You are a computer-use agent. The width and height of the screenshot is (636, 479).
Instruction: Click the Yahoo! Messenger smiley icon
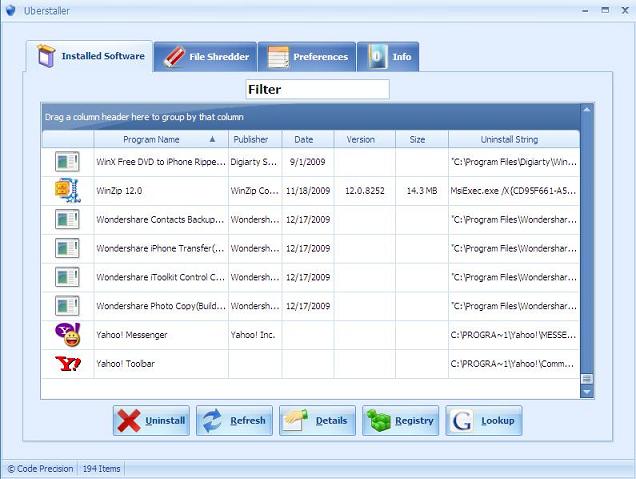[68, 335]
